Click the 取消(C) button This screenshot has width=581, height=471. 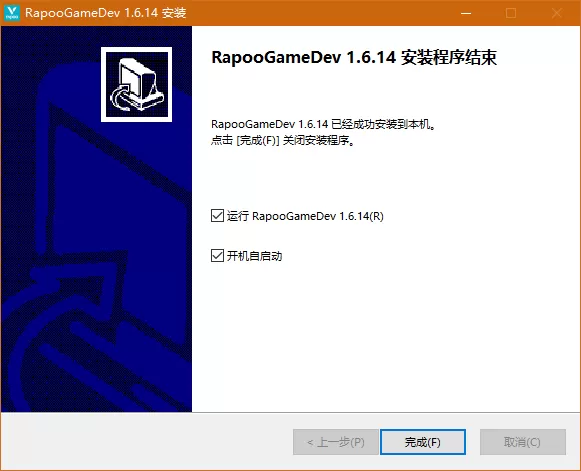(522, 442)
